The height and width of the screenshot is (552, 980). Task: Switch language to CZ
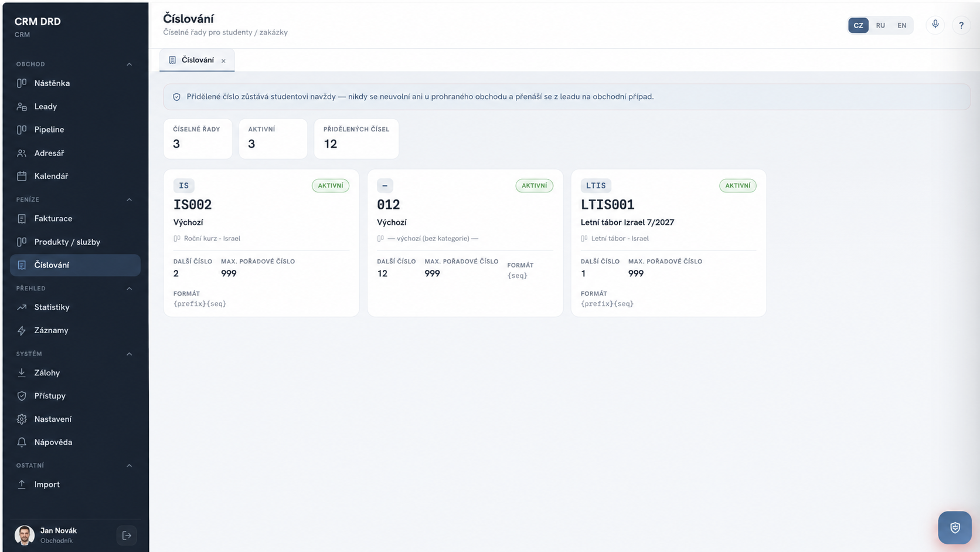[x=858, y=25]
